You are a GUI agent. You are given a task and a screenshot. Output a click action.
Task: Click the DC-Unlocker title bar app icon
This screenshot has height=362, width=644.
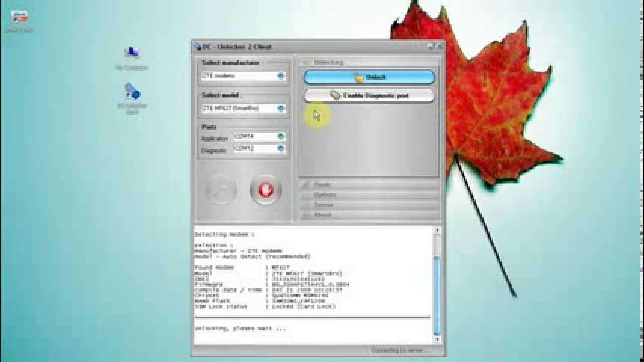(x=198, y=47)
